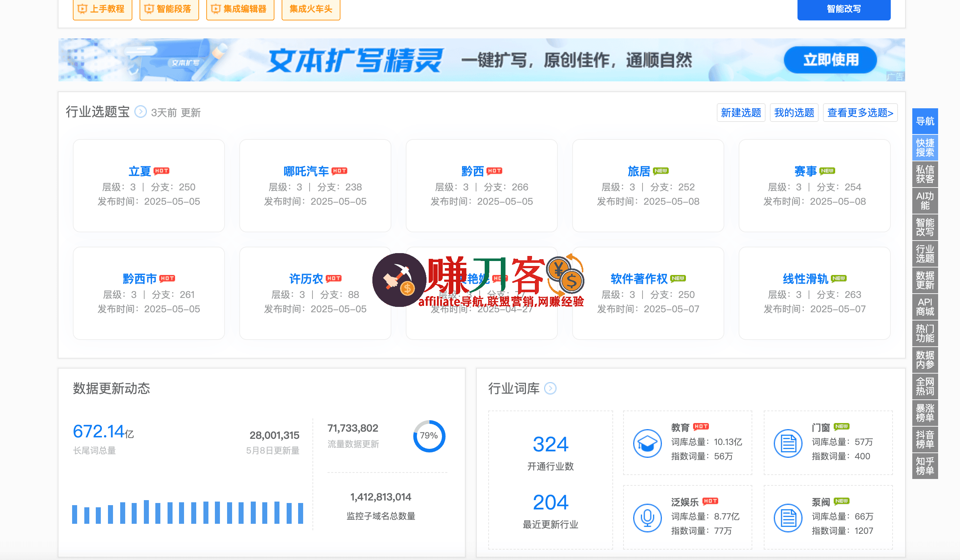Open 我的选题

pos(794,113)
